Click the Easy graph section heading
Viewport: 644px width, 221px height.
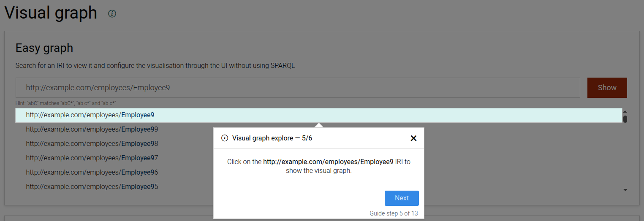[44, 48]
